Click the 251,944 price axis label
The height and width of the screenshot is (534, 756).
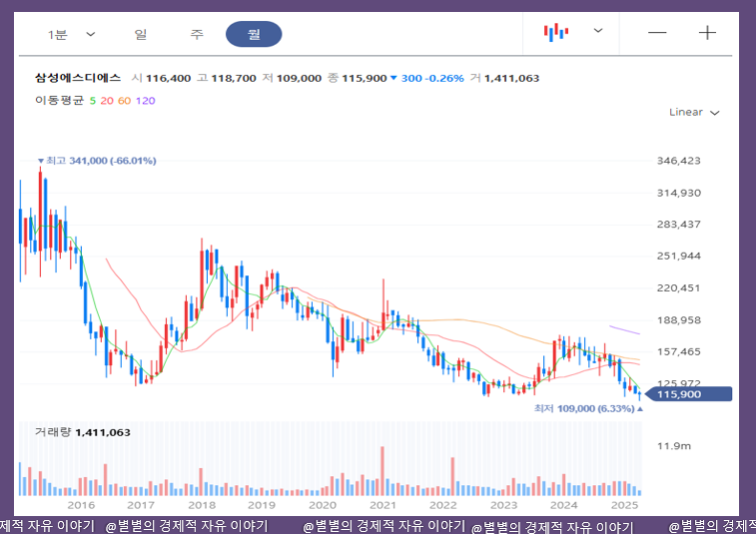[678, 256]
